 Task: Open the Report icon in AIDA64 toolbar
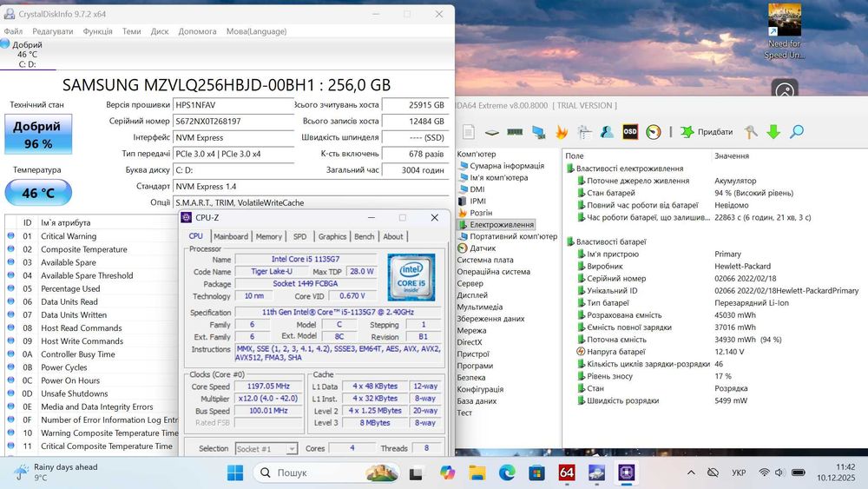click(469, 132)
